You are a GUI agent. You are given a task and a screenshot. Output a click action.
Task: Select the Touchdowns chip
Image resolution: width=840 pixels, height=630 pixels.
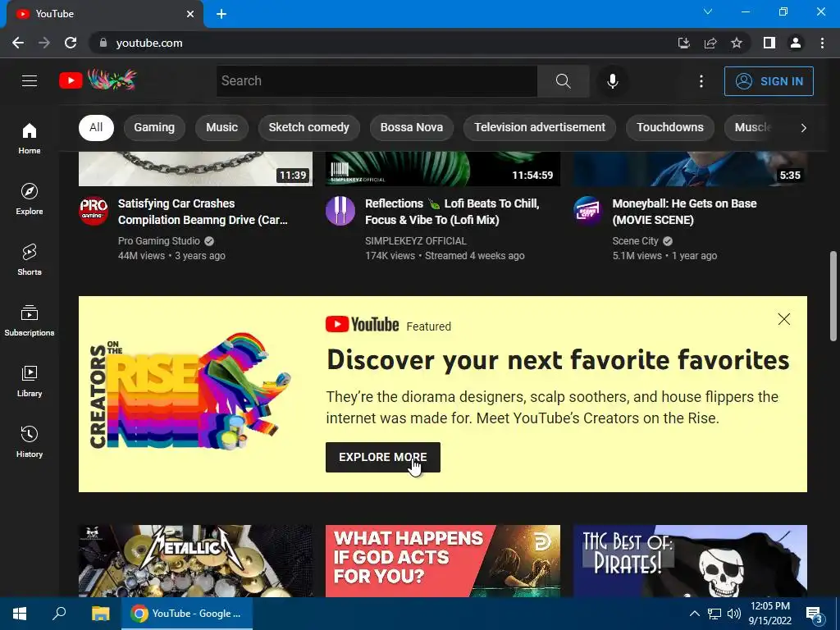(669, 127)
